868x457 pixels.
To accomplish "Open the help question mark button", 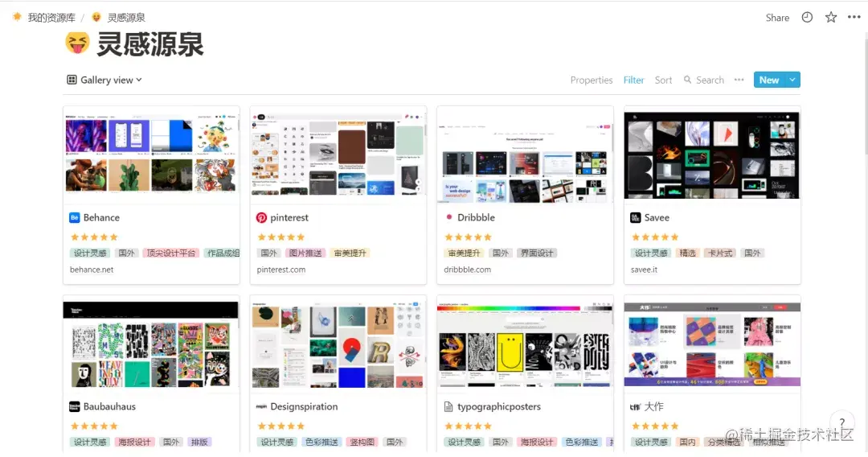I will pyautogui.click(x=842, y=422).
